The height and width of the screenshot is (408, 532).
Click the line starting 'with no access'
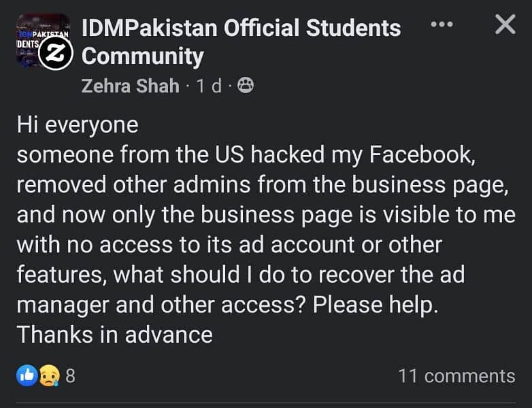pyautogui.click(x=229, y=245)
